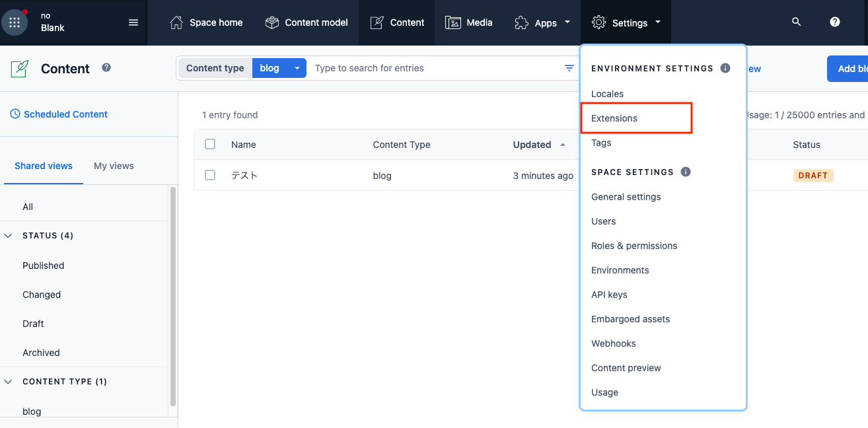Sort by the Updated column header

point(539,145)
